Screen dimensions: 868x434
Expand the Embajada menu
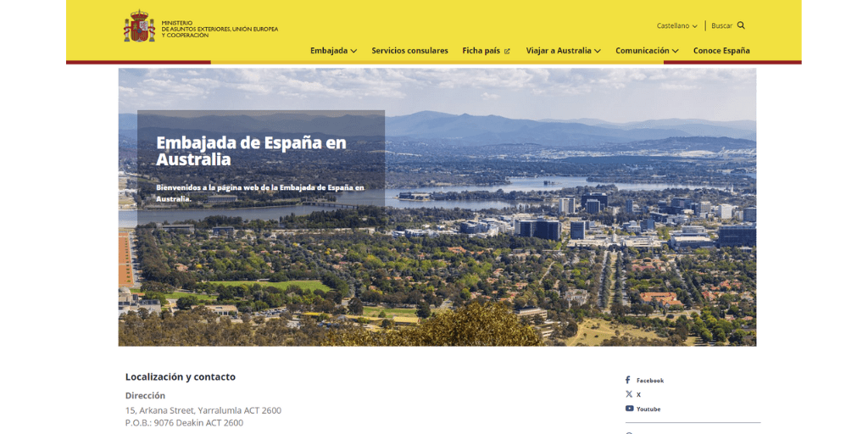tap(333, 50)
